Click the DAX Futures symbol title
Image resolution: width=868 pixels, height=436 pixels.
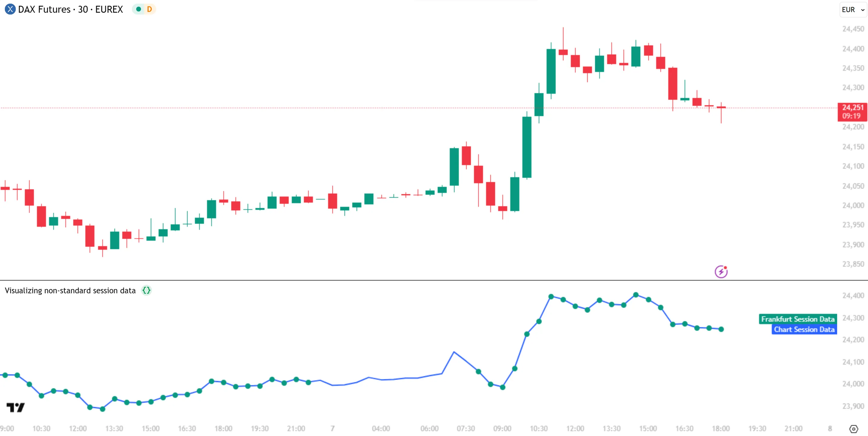coord(71,9)
